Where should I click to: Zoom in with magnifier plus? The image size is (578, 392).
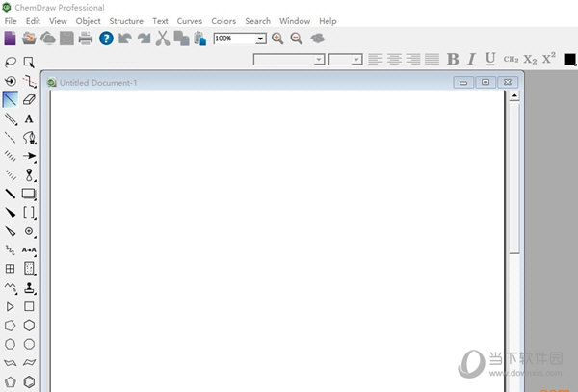[277, 39]
